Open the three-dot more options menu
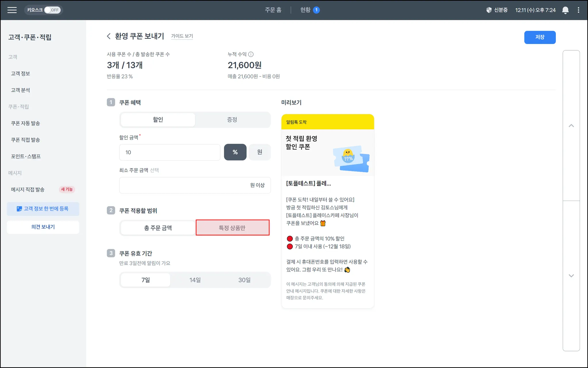This screenshot has width=588, height=368. 578,10
